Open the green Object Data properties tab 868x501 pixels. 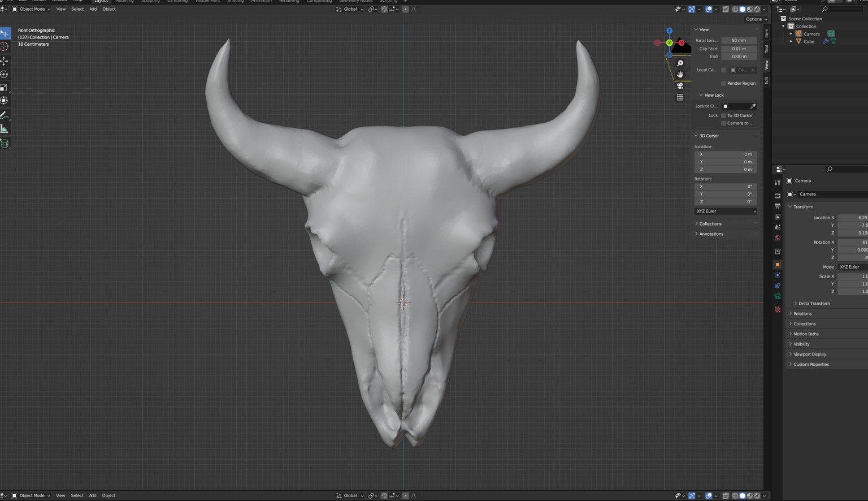tap(778, 296)
